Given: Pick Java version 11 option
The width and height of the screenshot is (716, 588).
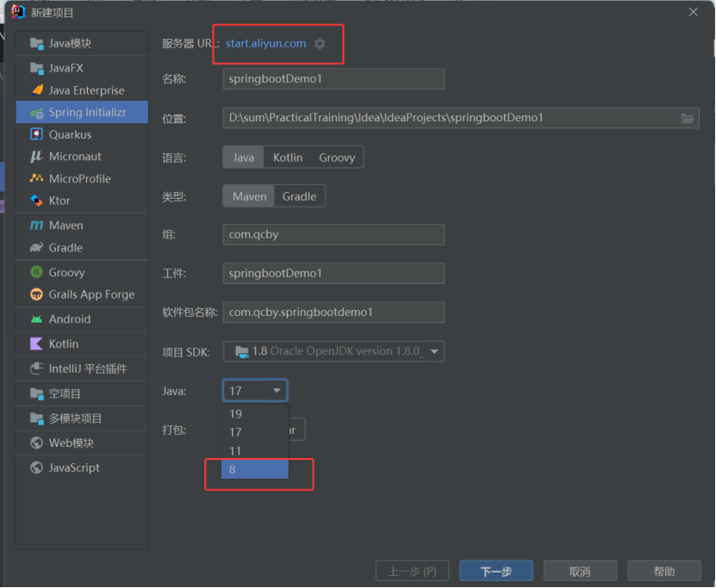Looking at the screenshot, I should pos(255,451).
